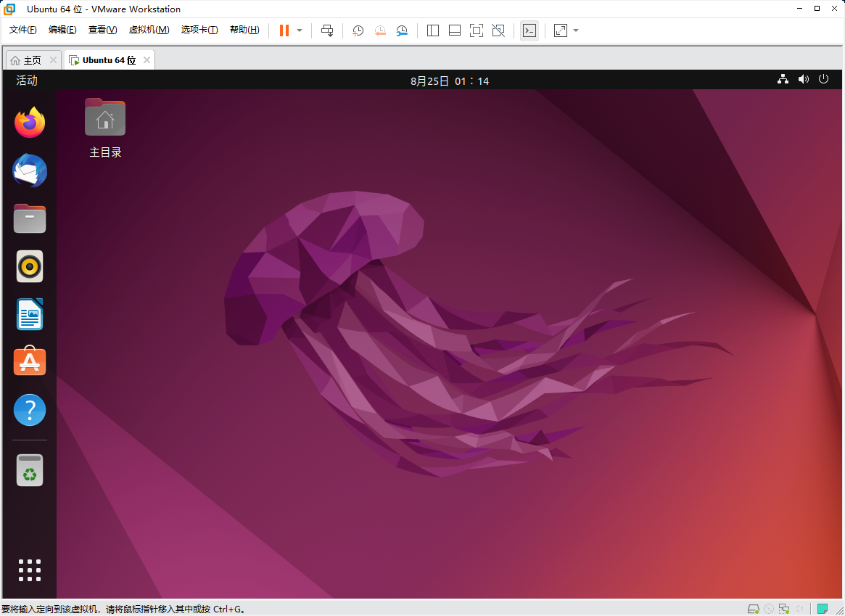The image size is (845, 616).
Task: Open the clock showing 8月25日 01:14
Action: (x=450, y=81)
